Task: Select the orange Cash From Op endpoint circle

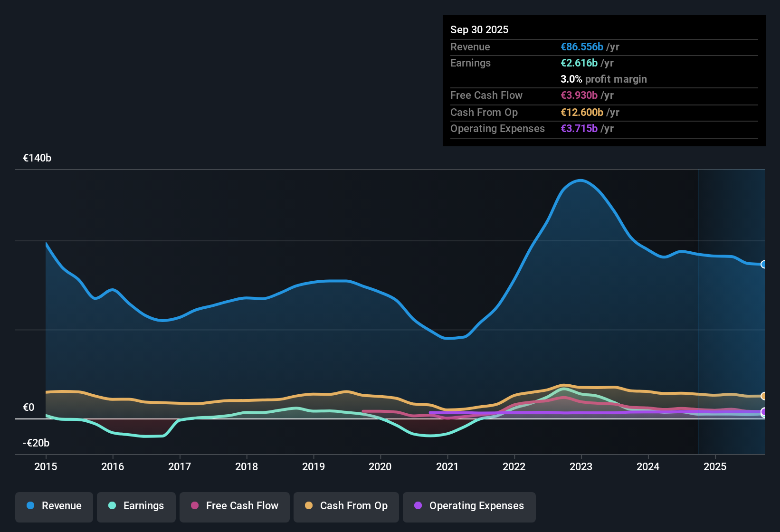Action: (x=764, y=395)
